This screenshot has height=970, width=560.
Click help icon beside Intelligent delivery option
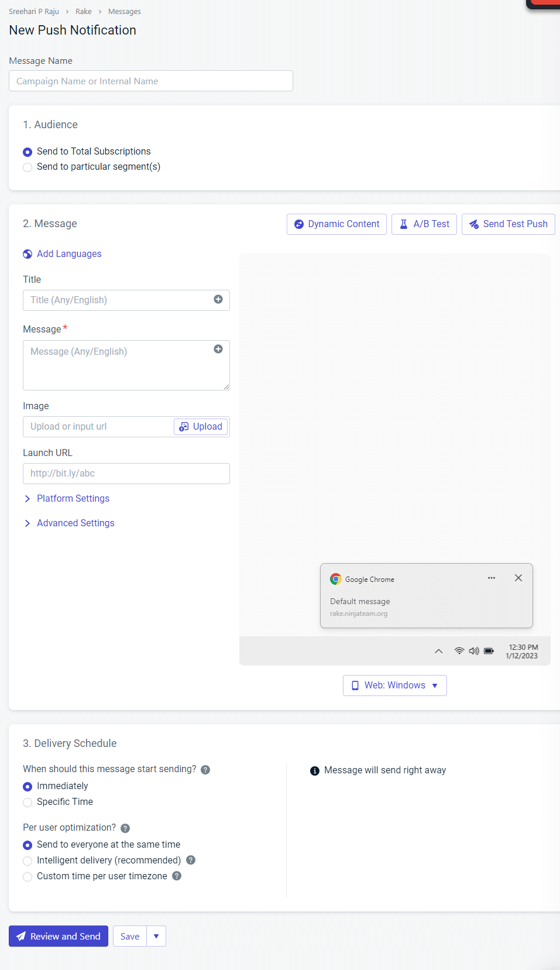191,860
